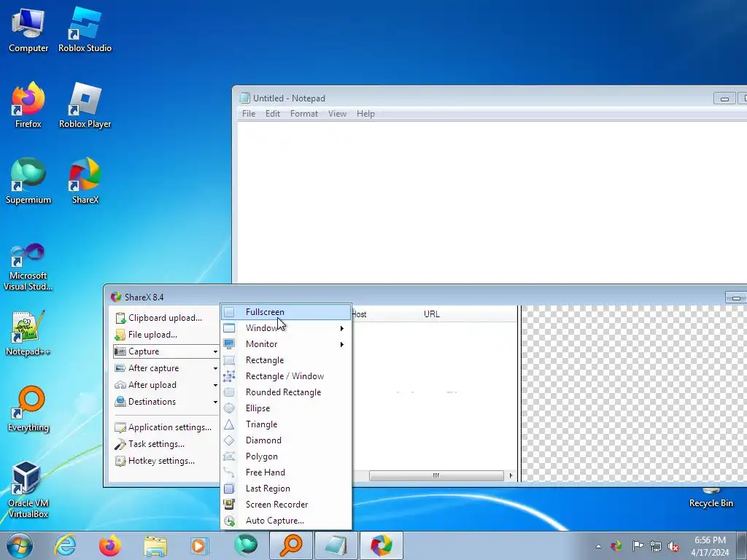Open the View menu in Notepad
This screenshot has width=747, height=560.
pos(337,114)
